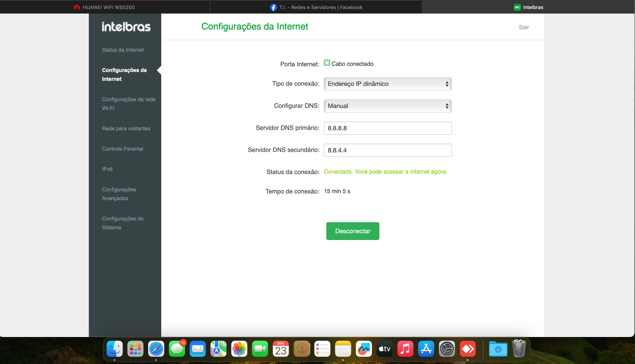This screenshot has height=364, width=635.
Task: Open the Contacts app in Dock
Action: 302,349
